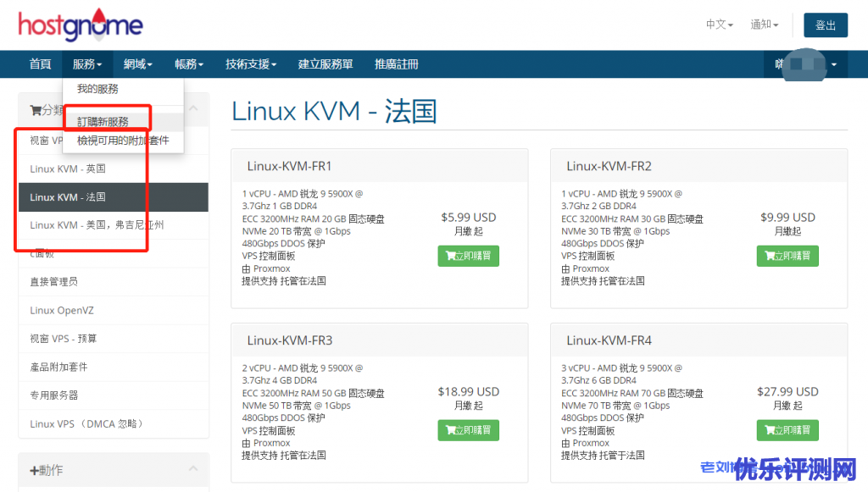Select 我的服務 from the dropdown

click(x=97, y=89)
